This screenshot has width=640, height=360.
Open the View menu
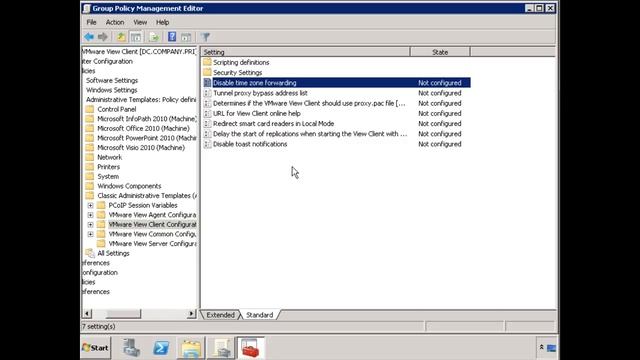coord(140,22)
